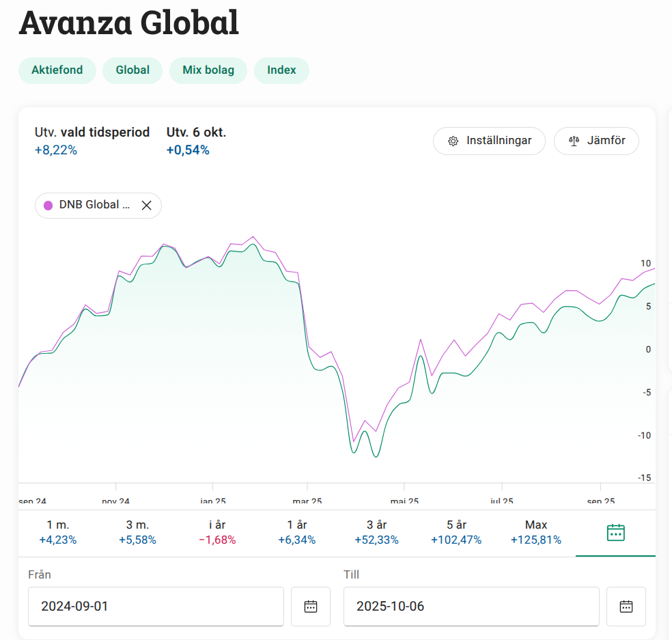Click the Index category tag
The height and width of the screenshot is (640, 672).
click(x=281, y=70)
